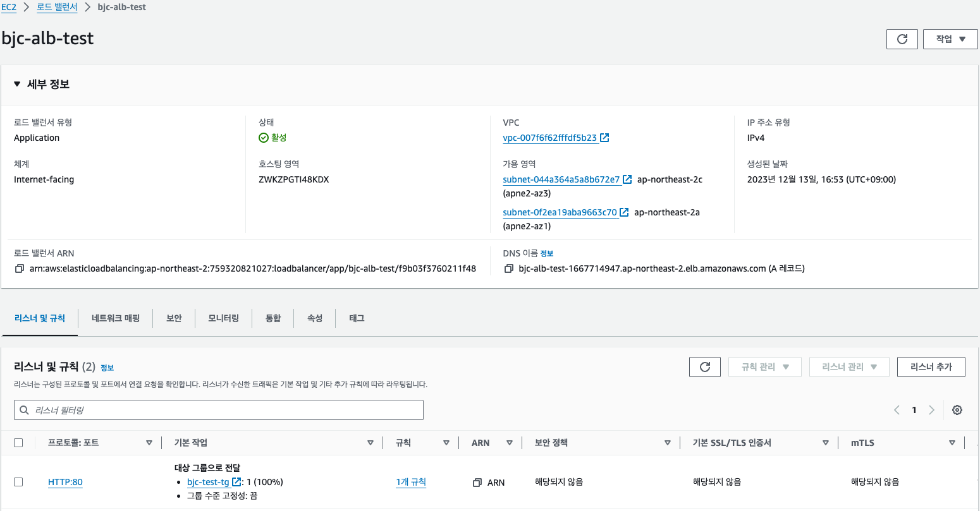The height and width of the screenshot is (511, 980).
Task: Click the listener table settings gear icon
Action: coord(957,410)
